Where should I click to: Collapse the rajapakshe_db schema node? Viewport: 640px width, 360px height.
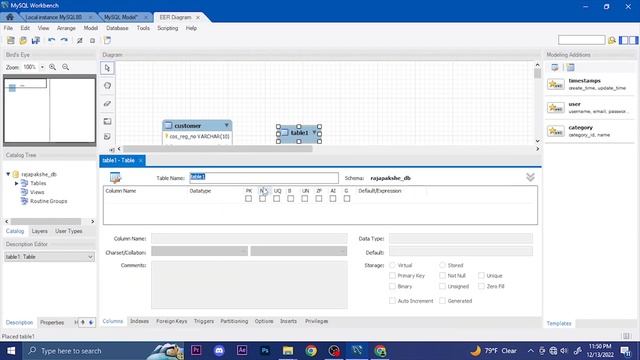[x=8, y=174]
